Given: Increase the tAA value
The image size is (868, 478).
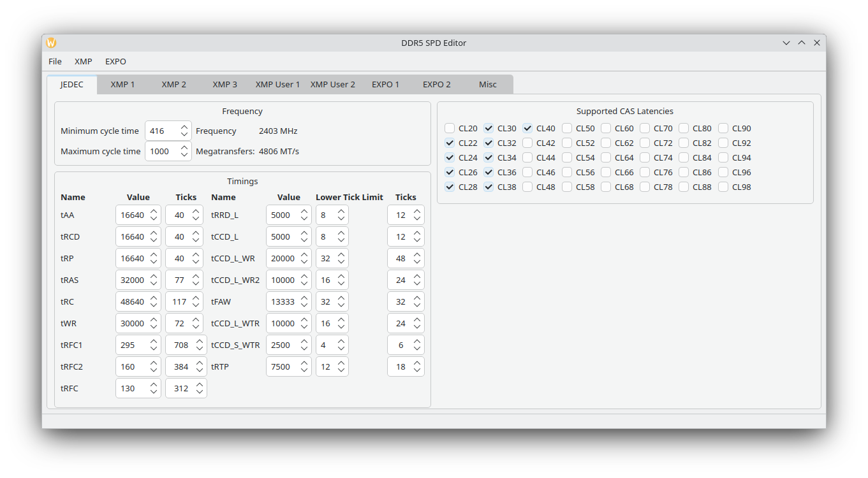Looking at the screenshot, I should (154, 211).
